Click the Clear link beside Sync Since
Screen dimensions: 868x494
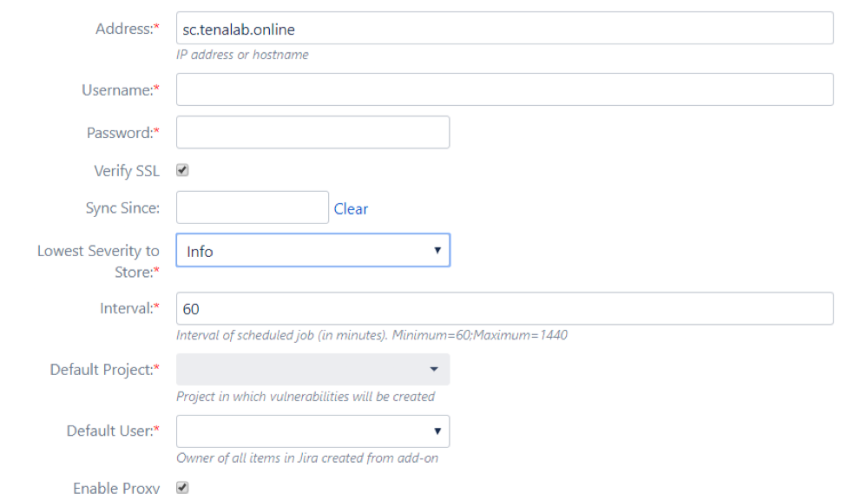coord(351,209)
